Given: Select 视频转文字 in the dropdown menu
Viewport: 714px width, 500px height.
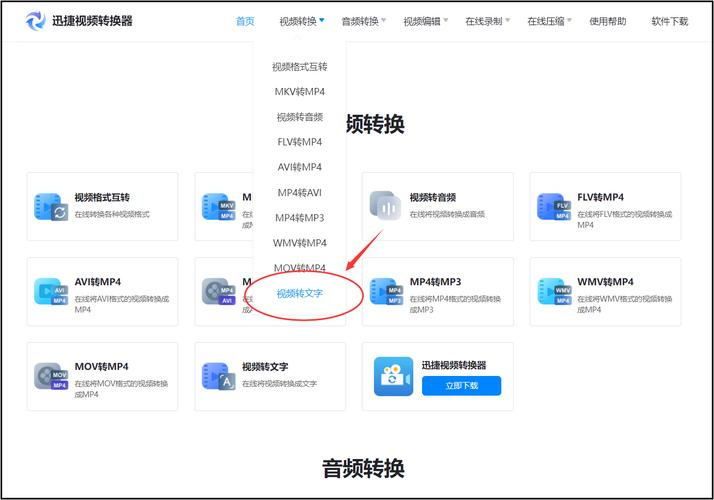Looking at the screenshot, I should click(x=300, y=294).
